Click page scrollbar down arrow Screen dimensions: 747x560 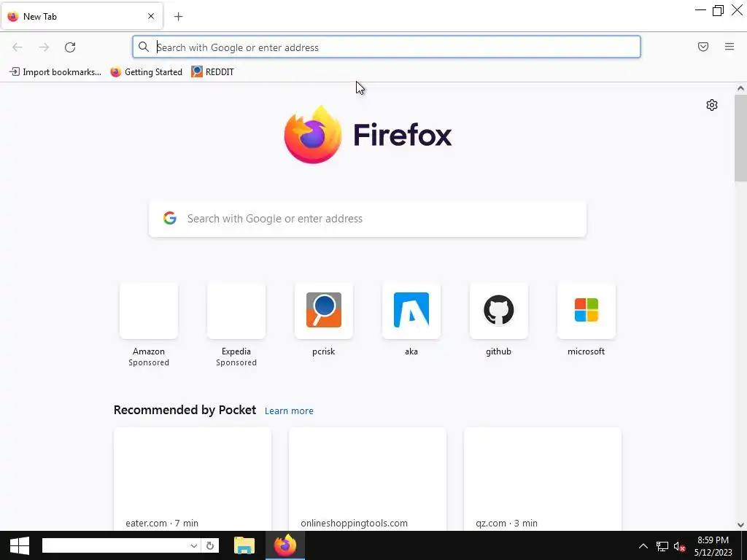click(740, 525)
